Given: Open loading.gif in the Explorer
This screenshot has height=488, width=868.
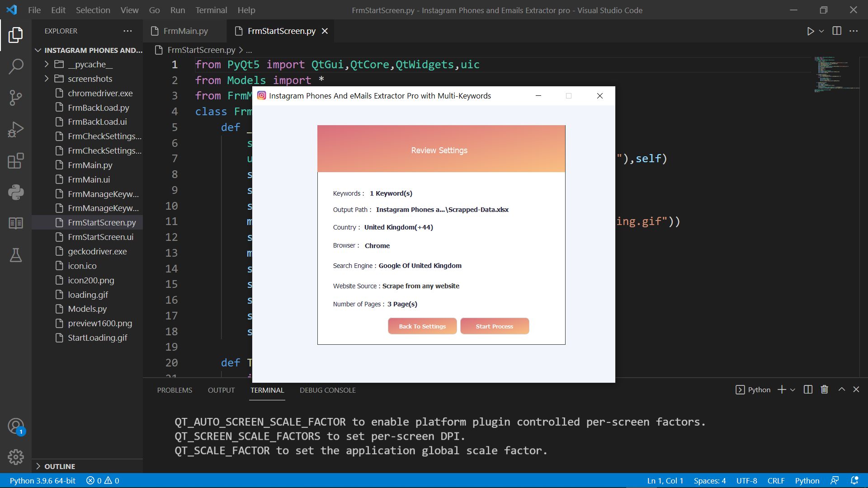Looking at the screenshot, I should pyautogui.click(x=88, y=295).
